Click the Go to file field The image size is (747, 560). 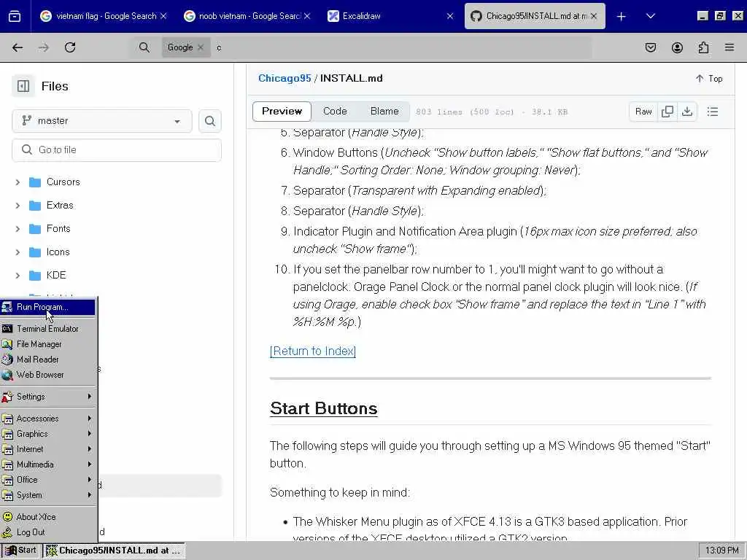[117, 150]
